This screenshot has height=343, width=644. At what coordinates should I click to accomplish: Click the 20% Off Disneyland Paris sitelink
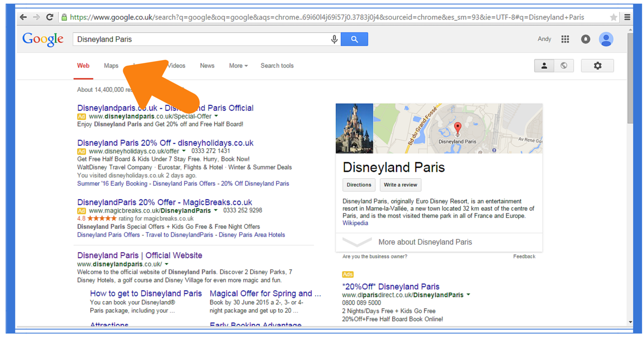coord(255,183)
